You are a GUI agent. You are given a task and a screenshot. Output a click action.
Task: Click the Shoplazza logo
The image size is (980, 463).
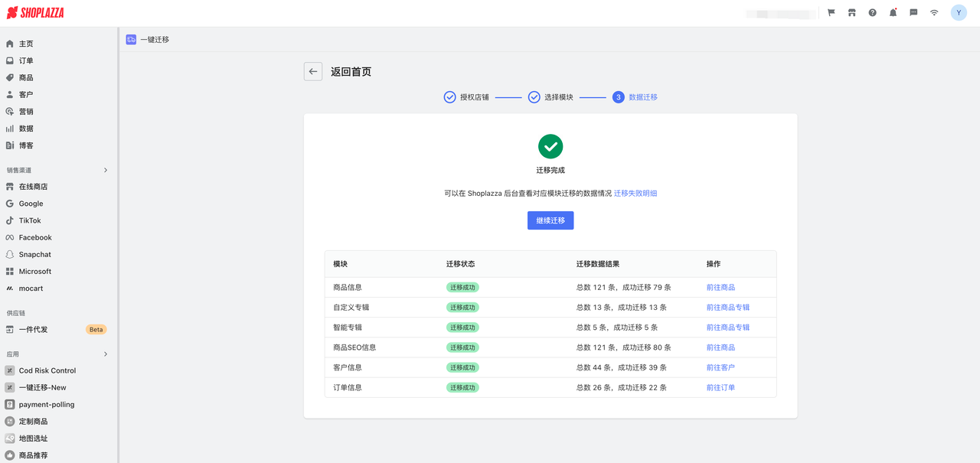36,13
